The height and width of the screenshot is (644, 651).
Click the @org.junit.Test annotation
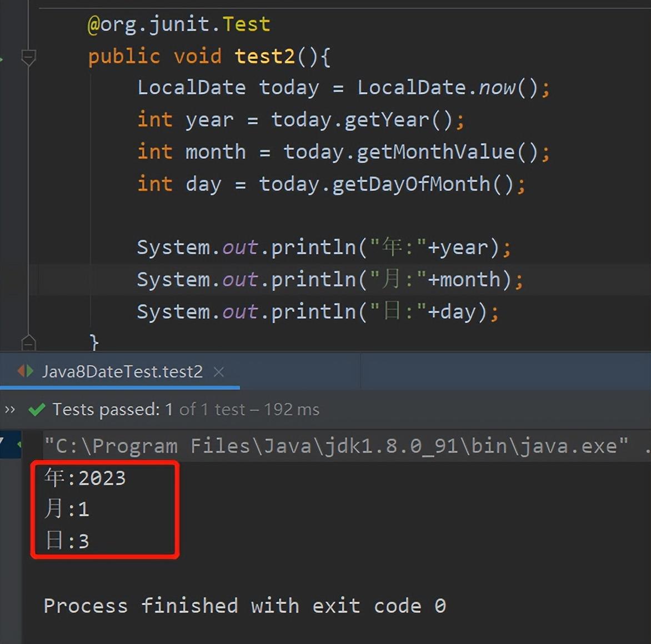pyautogui.click(x=179, y=24)
